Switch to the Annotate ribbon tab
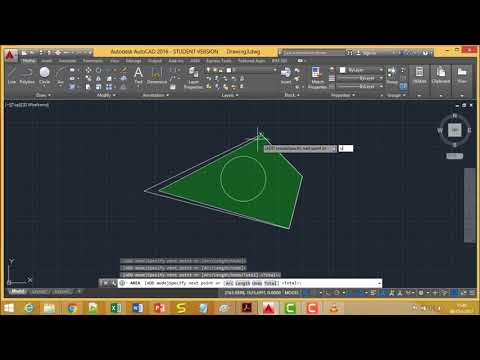Screen dimensions: 480x360 (x=67, y=61)
